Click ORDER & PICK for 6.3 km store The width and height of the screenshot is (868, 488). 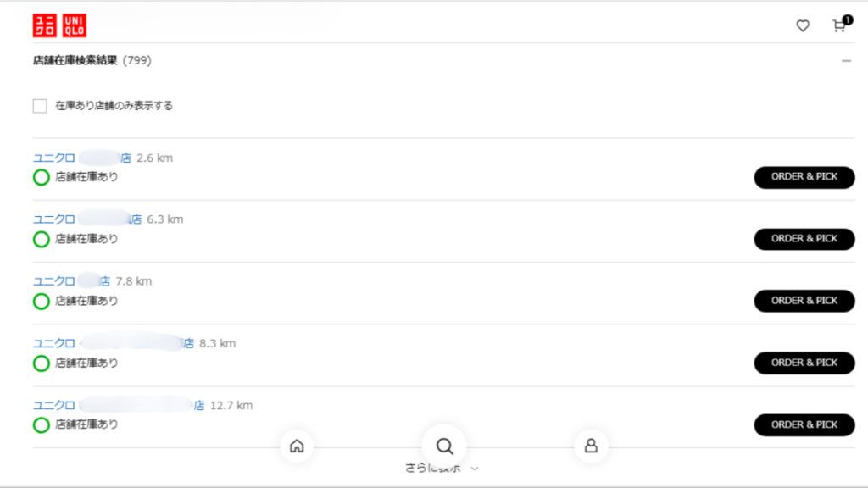point(804,239)
